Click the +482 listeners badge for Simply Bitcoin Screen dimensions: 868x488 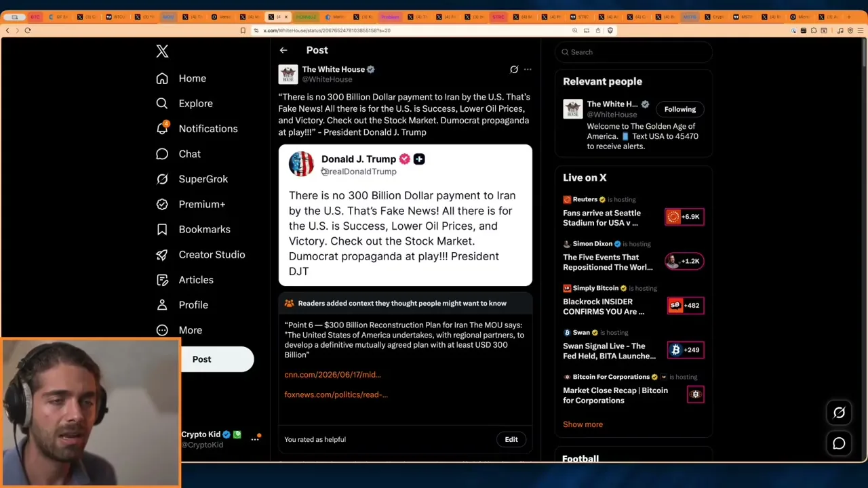point(686,305)
